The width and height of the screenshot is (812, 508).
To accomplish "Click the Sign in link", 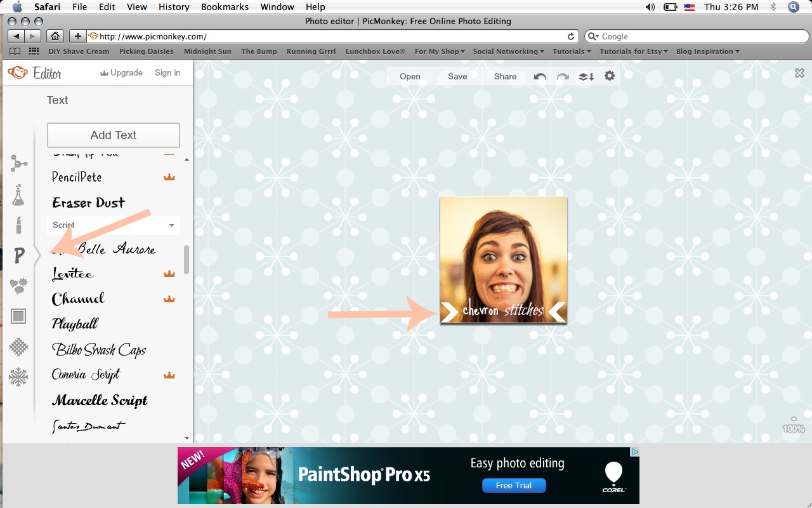I will (167, 72).
